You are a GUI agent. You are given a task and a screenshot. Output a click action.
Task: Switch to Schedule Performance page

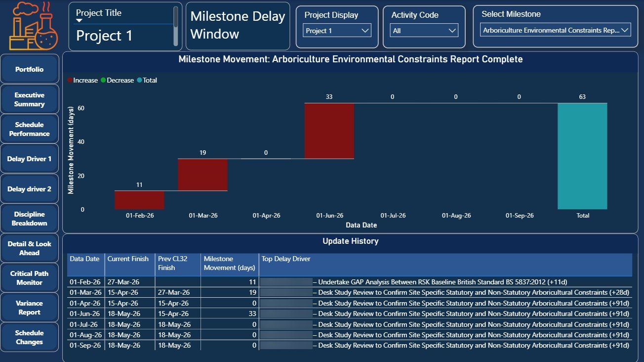point(30,129)
